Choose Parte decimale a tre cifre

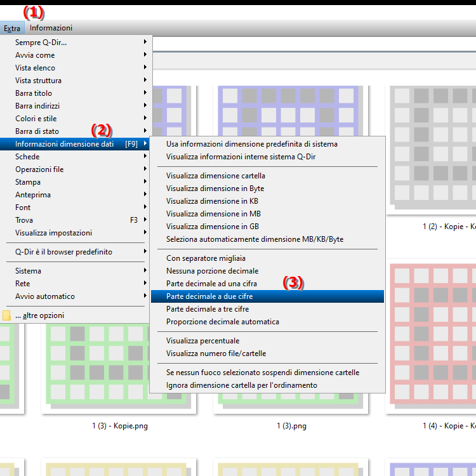pos(267,309)
